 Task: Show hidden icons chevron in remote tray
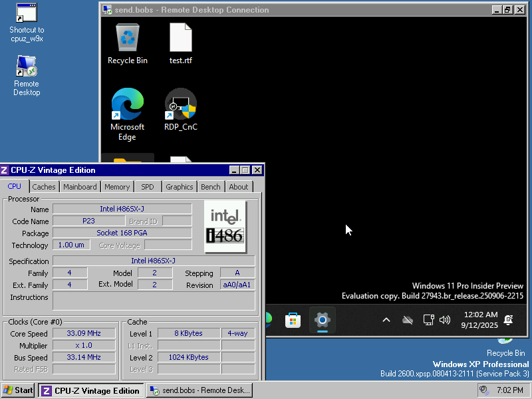pos(386,320)
